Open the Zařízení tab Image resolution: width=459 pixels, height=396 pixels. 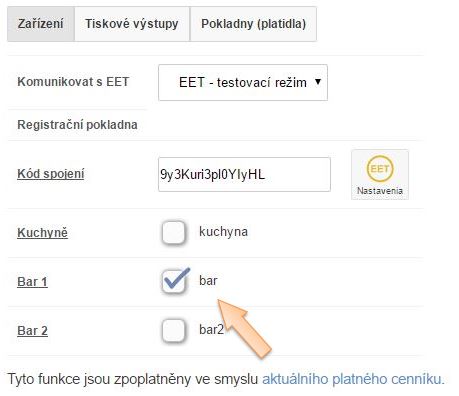tap(41, 24)
